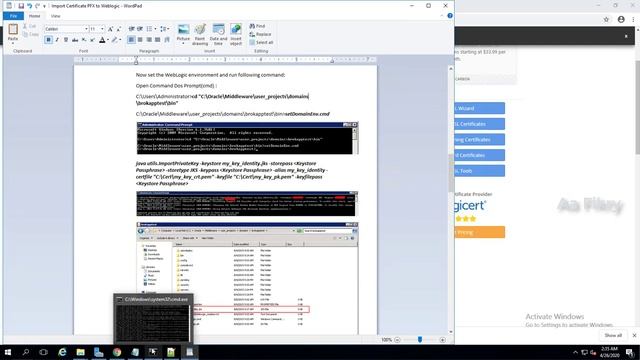Expand the highlight color palette arrow
This screenshot has width=640, height=360.
coord(120,40)
